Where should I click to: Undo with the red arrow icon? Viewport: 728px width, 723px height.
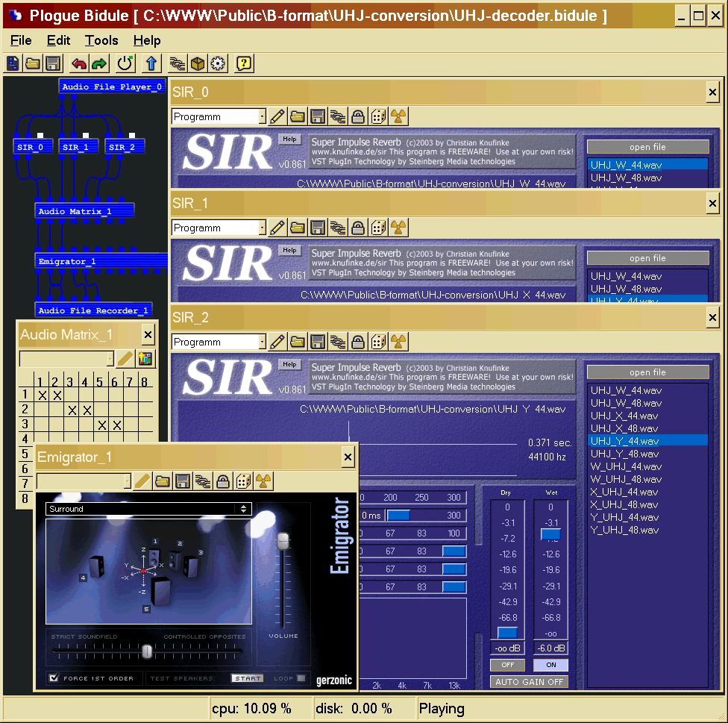point(79,63)
